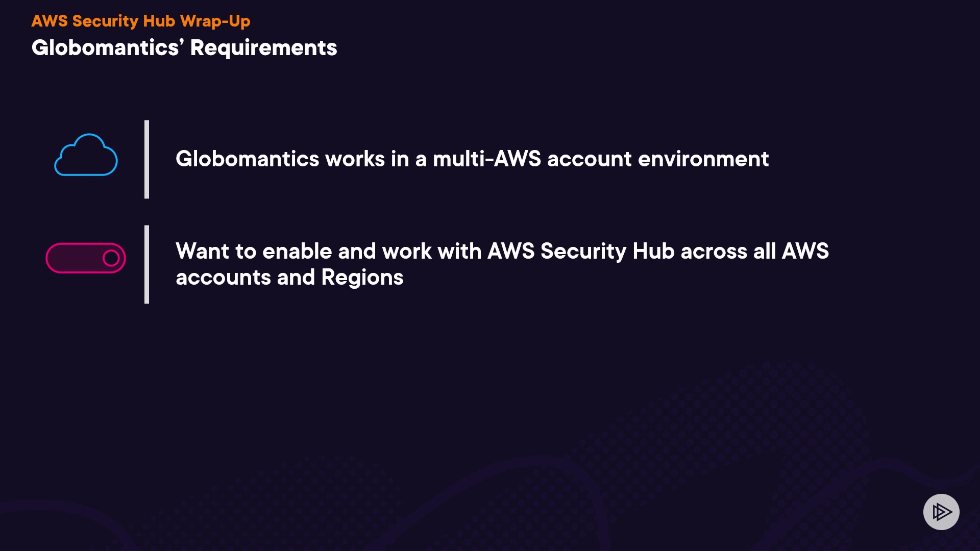Click the Pluralsight play logo
Image resolution: width=980 pixels, height=551 pixels.
[x=941, y=512]
